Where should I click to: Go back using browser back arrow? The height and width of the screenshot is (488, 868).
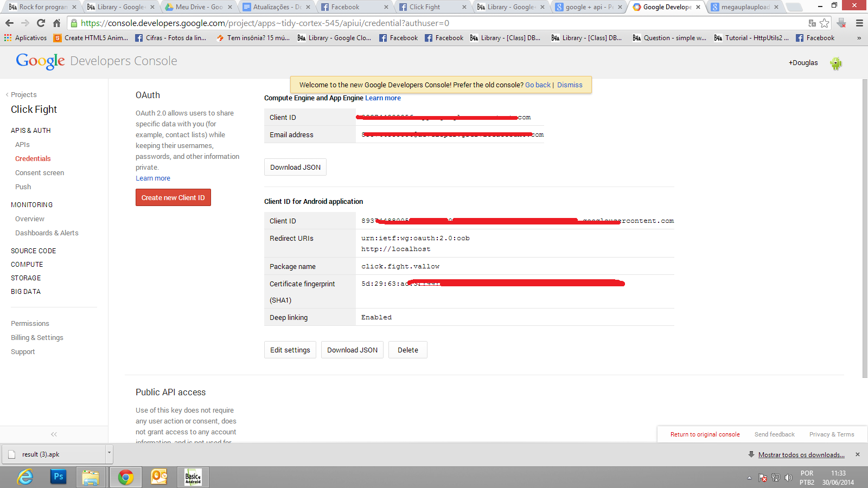(9, 23)
